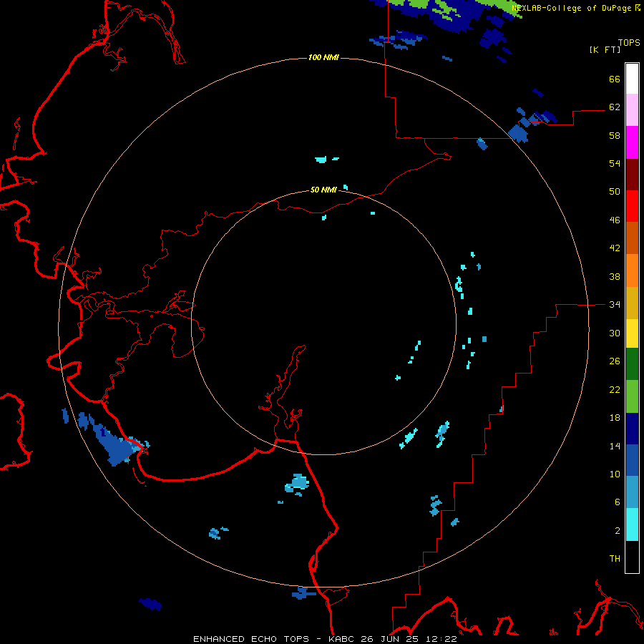Viewport: 644px width, 644px height.
Task: Click the cyan swatch beside the 2 label
Action: [x=632, y=525]
